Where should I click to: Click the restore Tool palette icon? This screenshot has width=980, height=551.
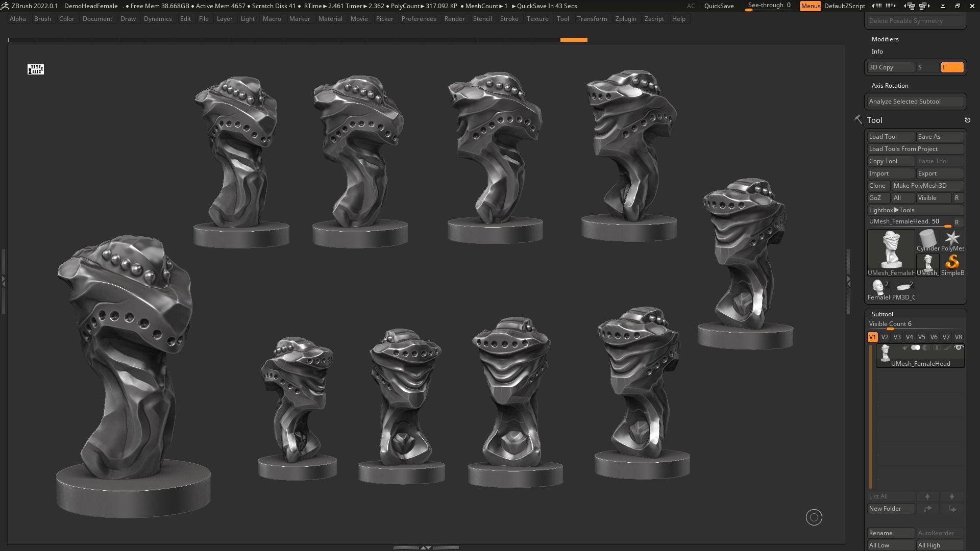click(x=967, y=120)
